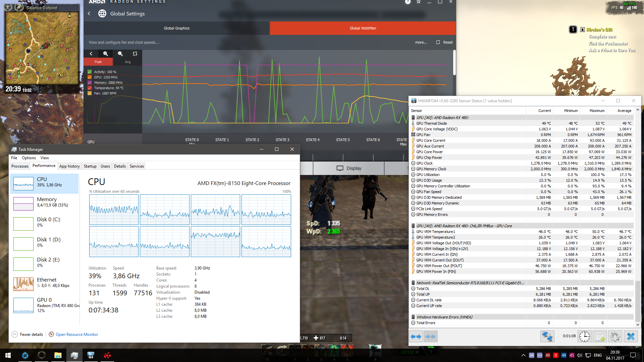Open Resource Monitor from Task Manager
This screenshot has width=644, height=362.
tap(76, 334)
